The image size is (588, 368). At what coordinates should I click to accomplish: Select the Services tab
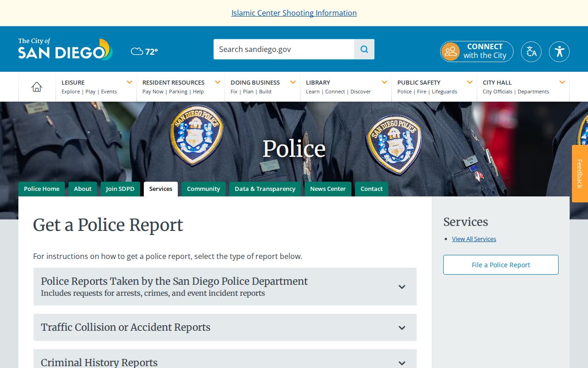(x=161, y=189)
